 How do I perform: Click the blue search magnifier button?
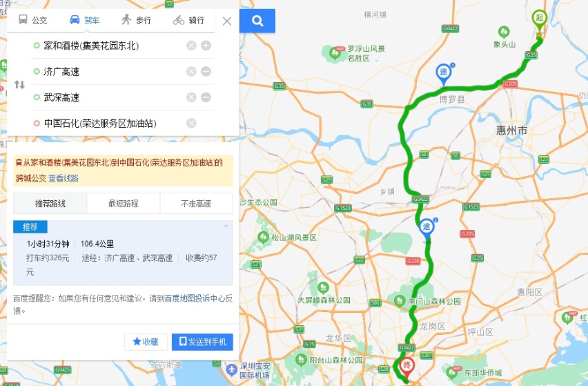click(x=257, y=21)
